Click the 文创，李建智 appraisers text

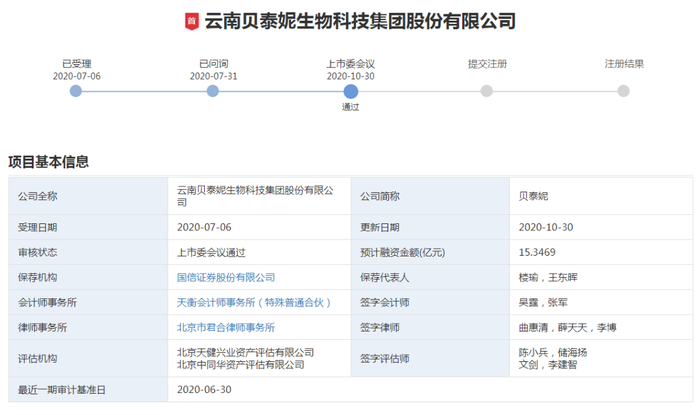tap(548, 365)
